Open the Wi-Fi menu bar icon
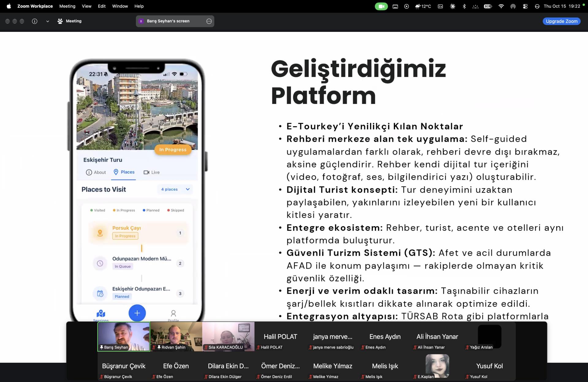 click(501, 6)
